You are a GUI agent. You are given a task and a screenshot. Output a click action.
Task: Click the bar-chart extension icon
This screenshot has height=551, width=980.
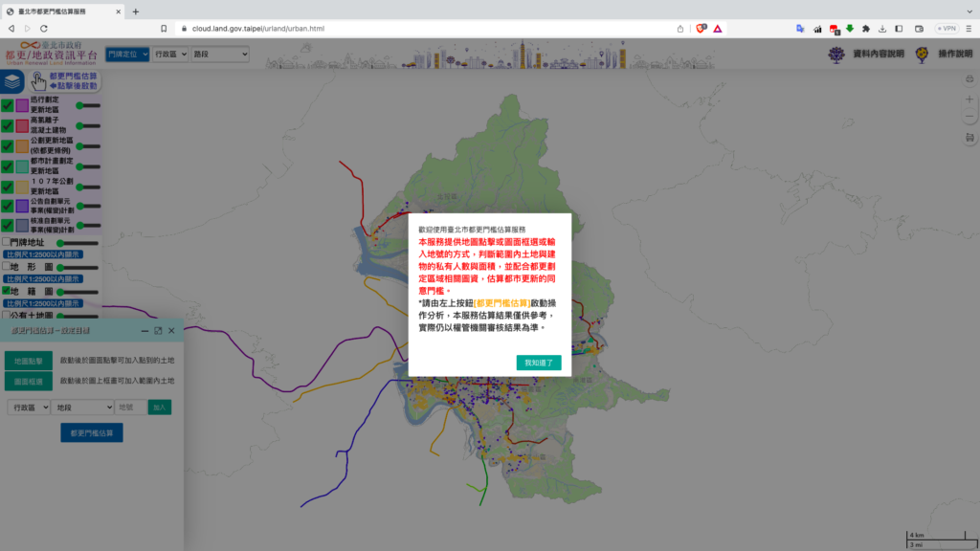click(x=817, y=29)
